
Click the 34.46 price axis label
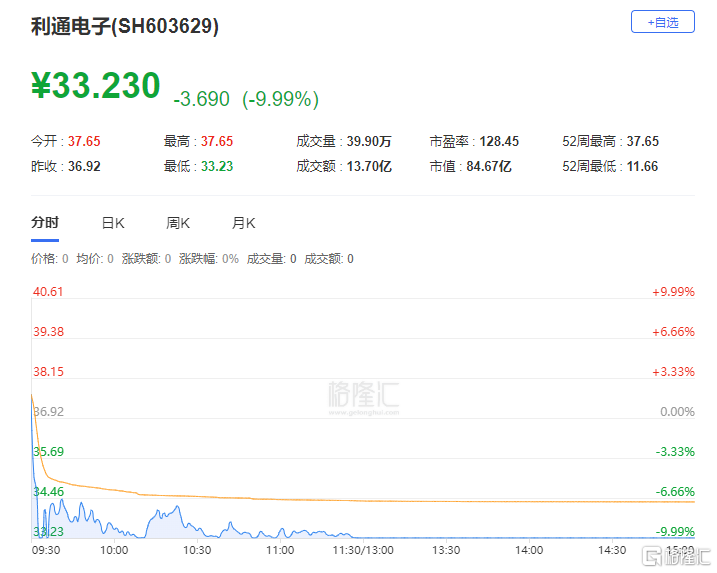48,492
